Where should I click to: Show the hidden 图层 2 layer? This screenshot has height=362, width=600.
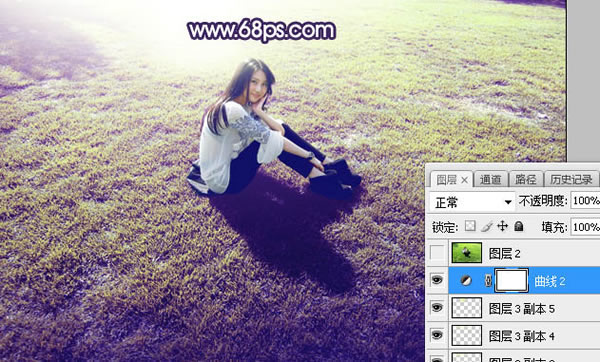click(437, 253)
